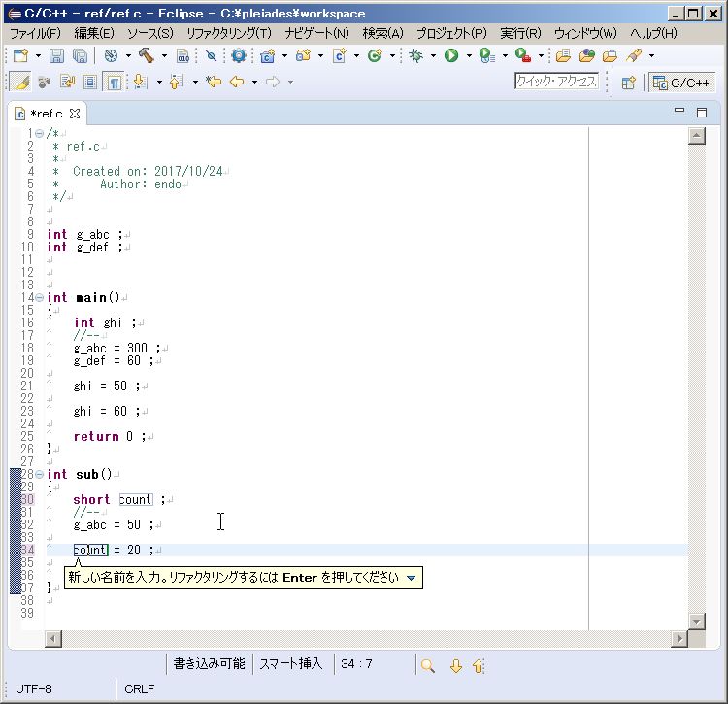Open the hammer Build dropdown arrow

pyautogui.click(x=164, y=56)
